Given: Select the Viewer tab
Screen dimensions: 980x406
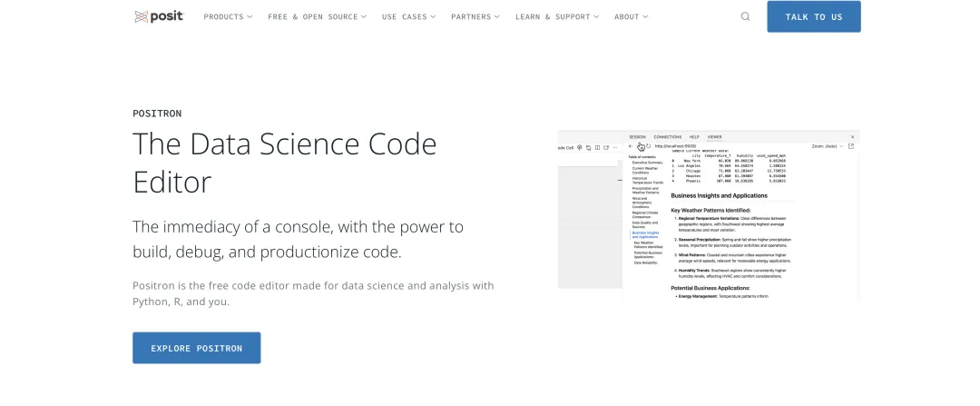Looking at the screenshot, I should pos(714,137).
